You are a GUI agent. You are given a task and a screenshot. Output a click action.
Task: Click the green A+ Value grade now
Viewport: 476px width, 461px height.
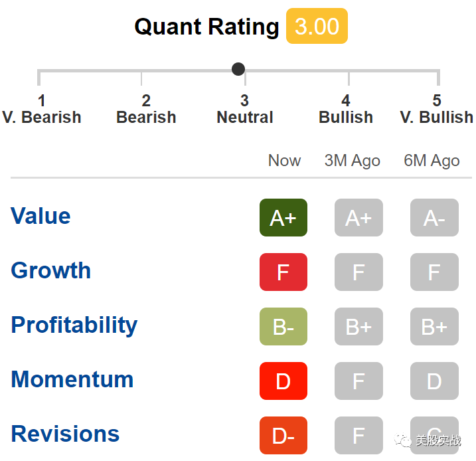283,217
